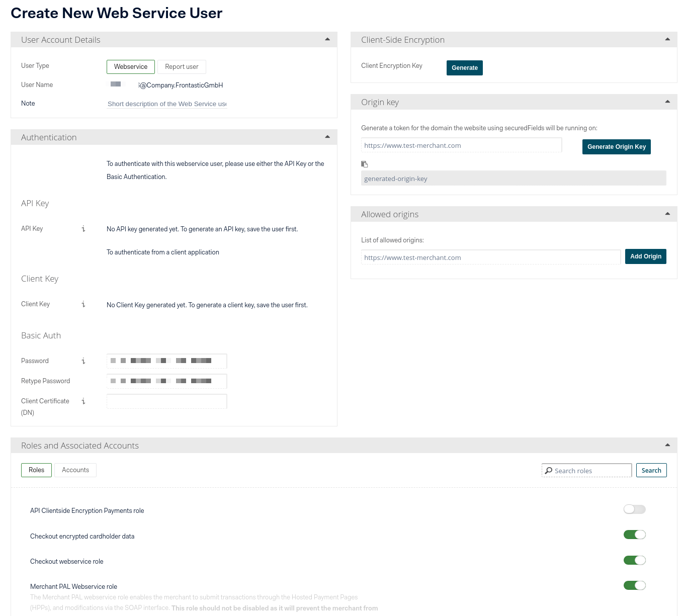Collapse the Authentication panel
The image size is (682, 616).
327,137
